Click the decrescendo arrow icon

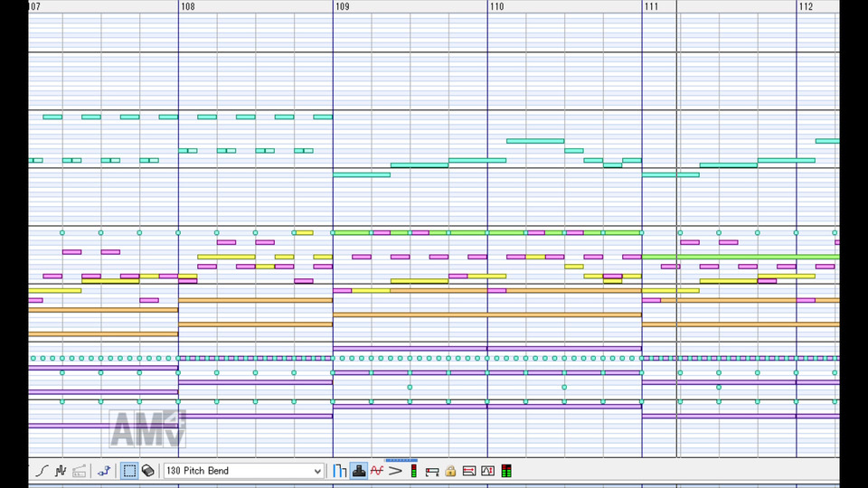point(395,471)
